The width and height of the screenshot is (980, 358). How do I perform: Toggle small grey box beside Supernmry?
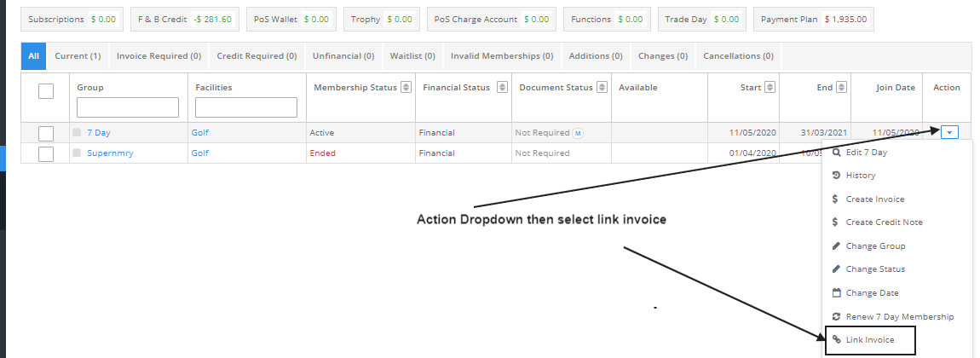coord(77,153)
